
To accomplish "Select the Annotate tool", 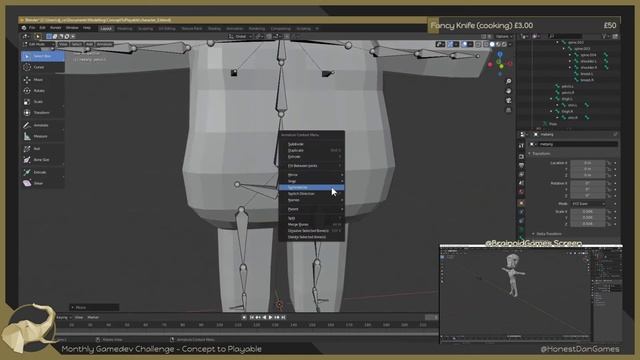I will tap(42, 125).
